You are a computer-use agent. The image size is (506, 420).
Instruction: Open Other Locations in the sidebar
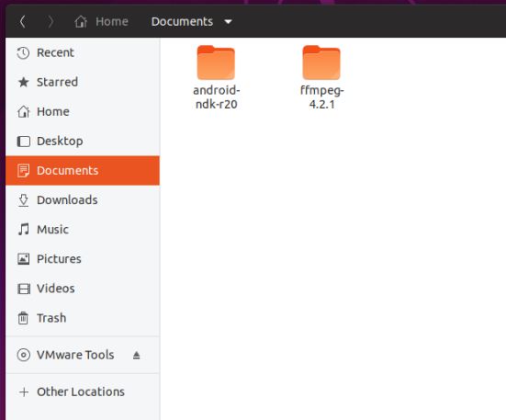tap(83, 392)
